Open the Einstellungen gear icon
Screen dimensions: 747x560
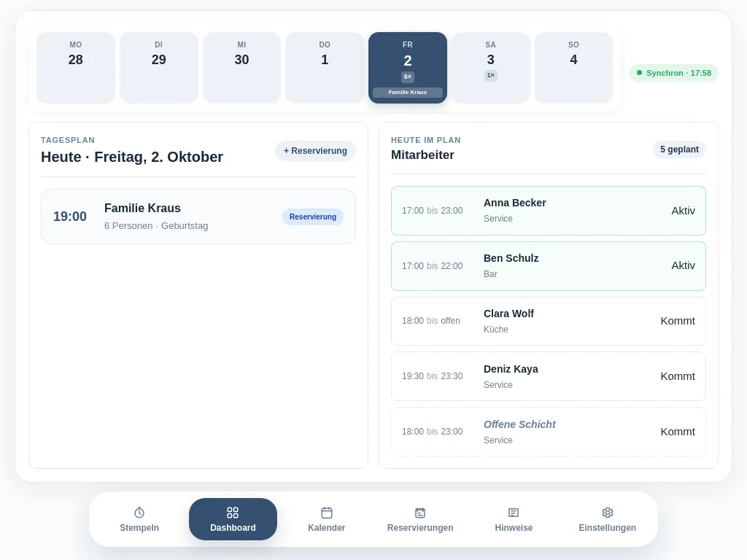608,513
